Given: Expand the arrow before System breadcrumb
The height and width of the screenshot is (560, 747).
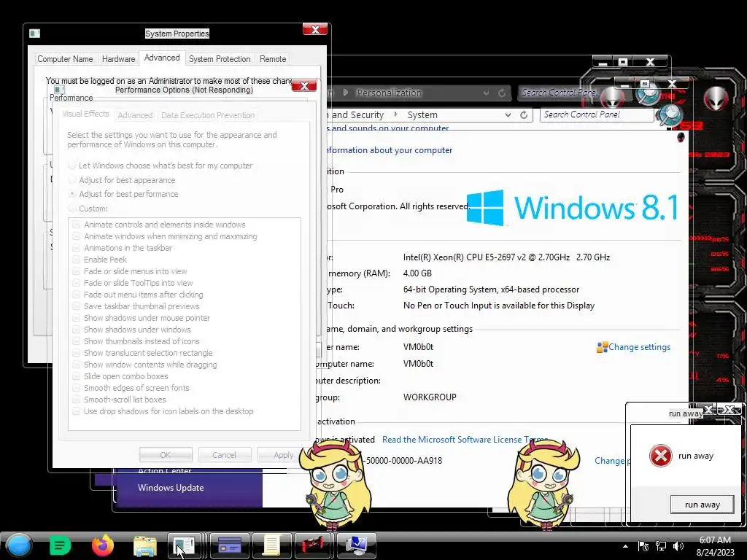Looking at the screenshot, I should pos(395,114).
